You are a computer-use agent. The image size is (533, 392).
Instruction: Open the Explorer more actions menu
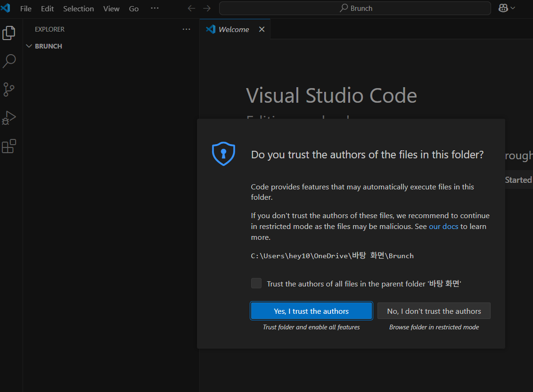point(187,29)
